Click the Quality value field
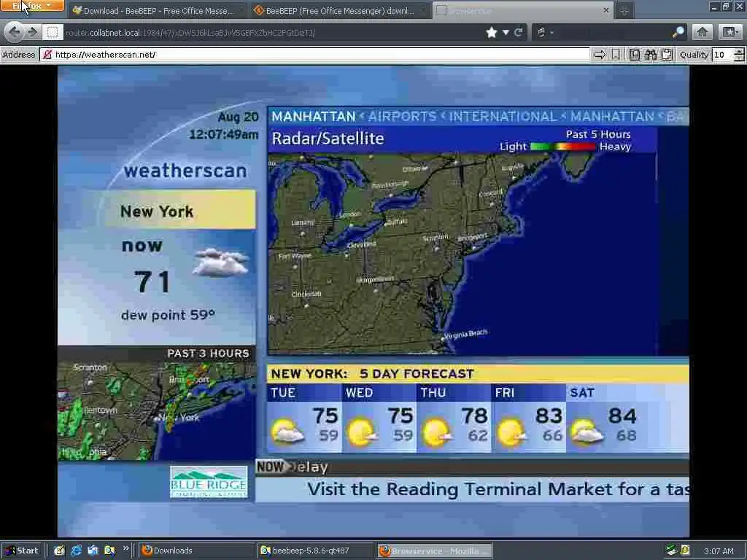747x560 pixels. [x=722, y=55]
